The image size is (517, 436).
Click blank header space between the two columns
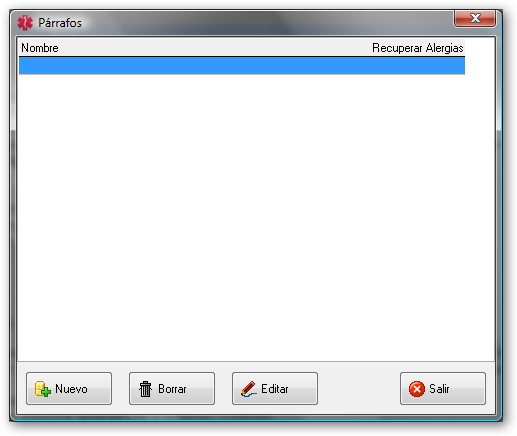click(215, 48)
